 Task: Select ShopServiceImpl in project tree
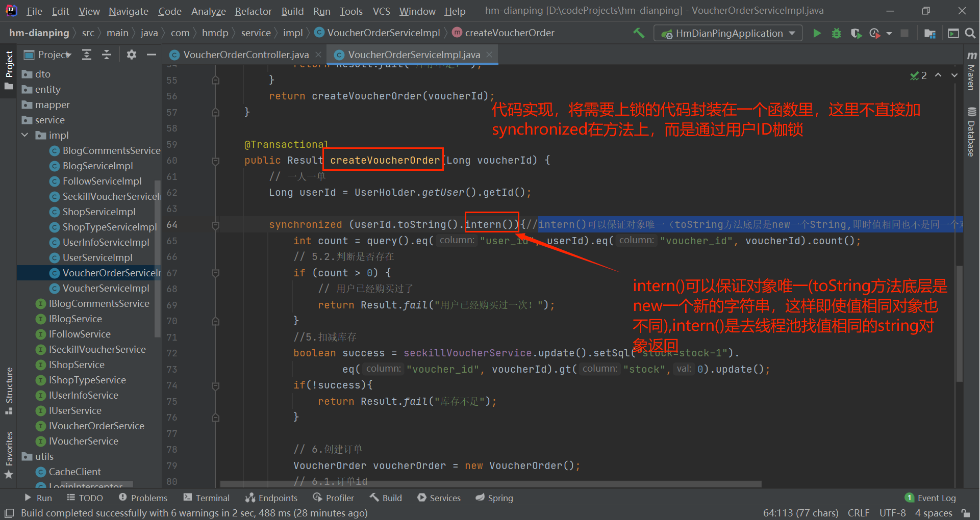(x=99, y=212)
